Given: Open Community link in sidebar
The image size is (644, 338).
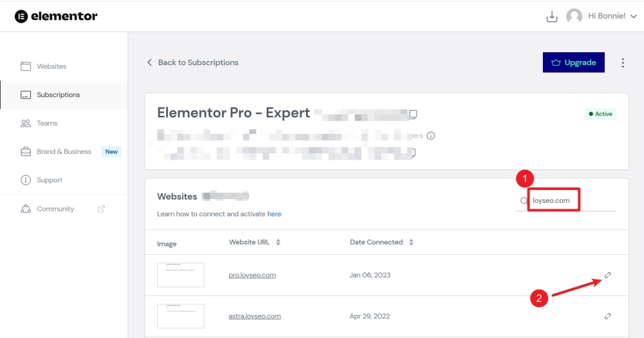Looking at the screenshot, I should pos(55,209).
